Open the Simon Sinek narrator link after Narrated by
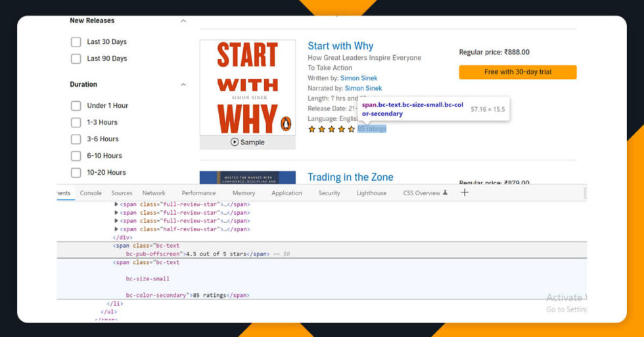The height and width of the screenshot is (337, 644). (x=363, y=88)
